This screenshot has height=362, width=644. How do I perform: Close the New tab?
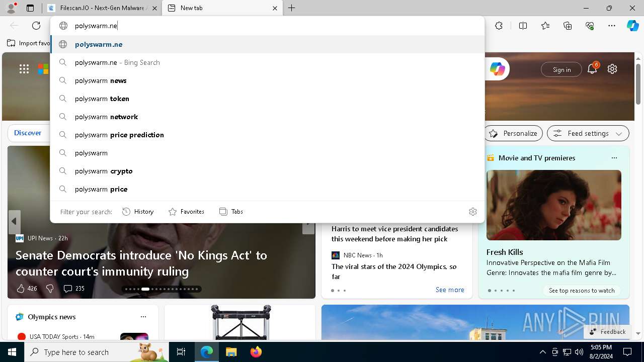pos(275,8)
